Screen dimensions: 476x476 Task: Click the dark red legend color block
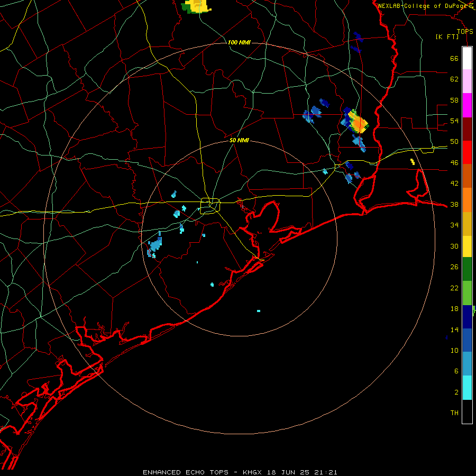[467, 129]
